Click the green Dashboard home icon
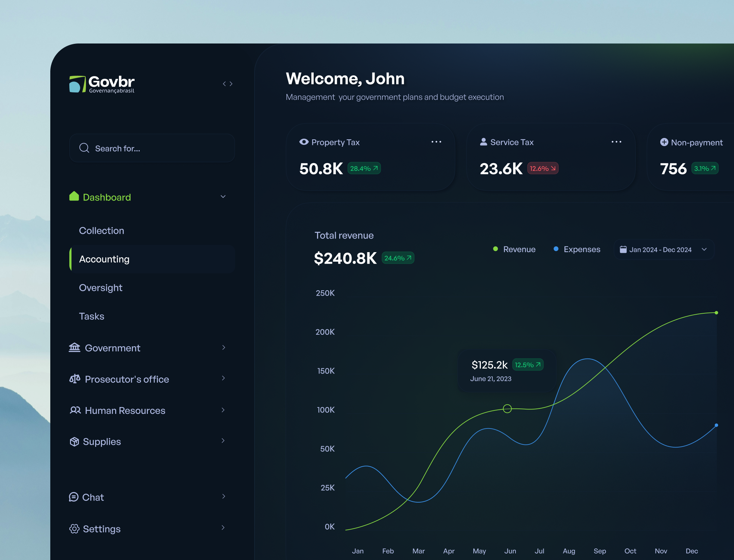Image resolution: width=734 pixels, height=560 pixels. click(x=74, y=196)
